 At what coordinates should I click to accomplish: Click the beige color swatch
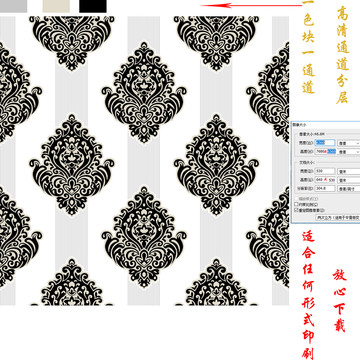pyautogui.click(x=56, y=6)
